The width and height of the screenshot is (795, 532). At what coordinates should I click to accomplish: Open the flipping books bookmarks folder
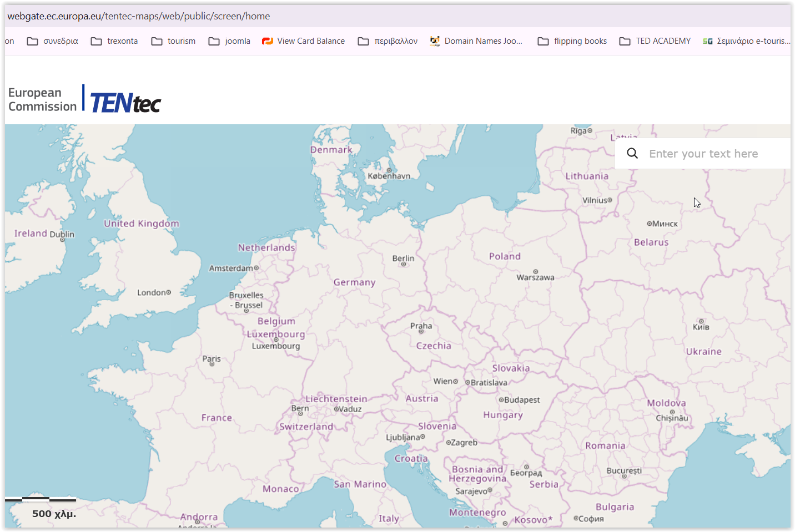[x=572, y=41]
